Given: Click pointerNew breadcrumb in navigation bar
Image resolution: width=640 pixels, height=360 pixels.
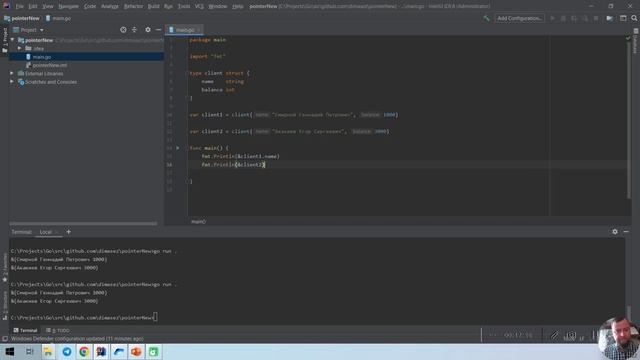Looking at the screenshot, I should (x=22, y=18).
